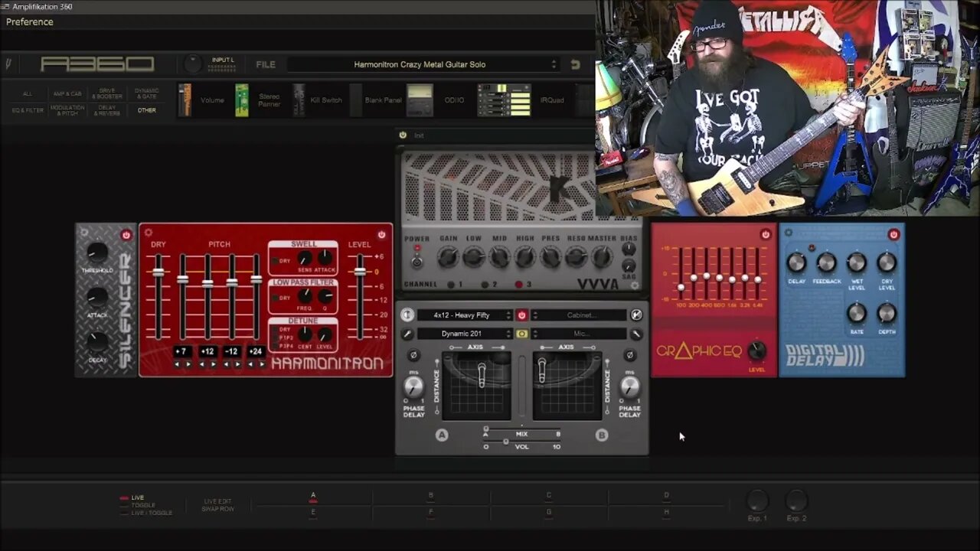980x551 pixels.
Task: Select the Kill Switch effect in the browser
Action: [x=318, y=100]
